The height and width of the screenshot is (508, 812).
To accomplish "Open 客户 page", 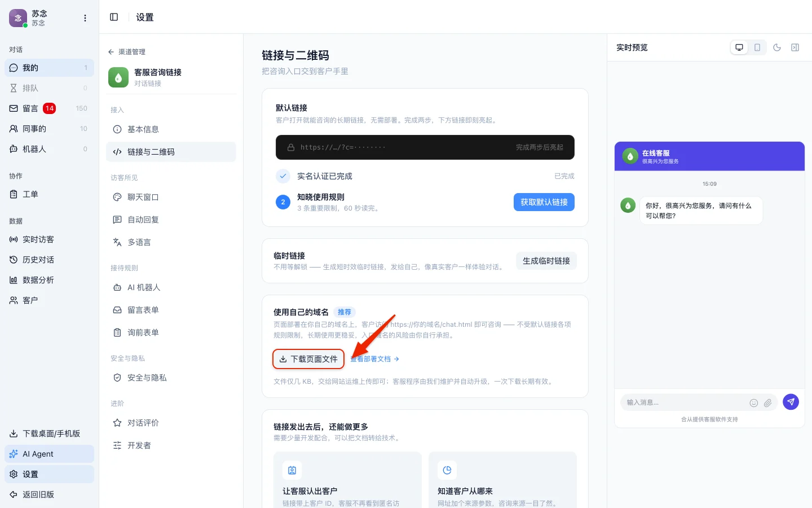I will (49, 300).
